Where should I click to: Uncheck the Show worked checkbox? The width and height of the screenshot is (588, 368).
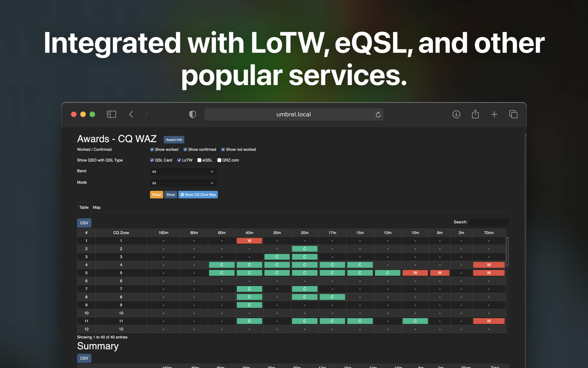point(152,149)
